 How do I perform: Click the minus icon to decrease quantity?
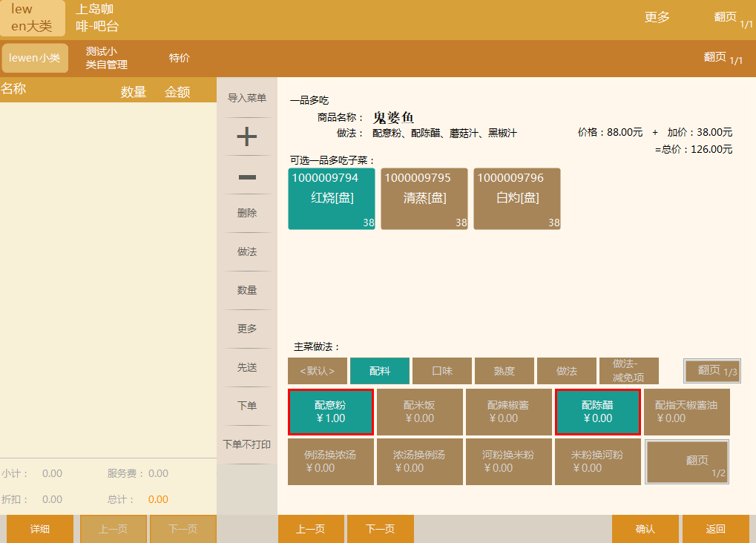click(x=246, y=177)
